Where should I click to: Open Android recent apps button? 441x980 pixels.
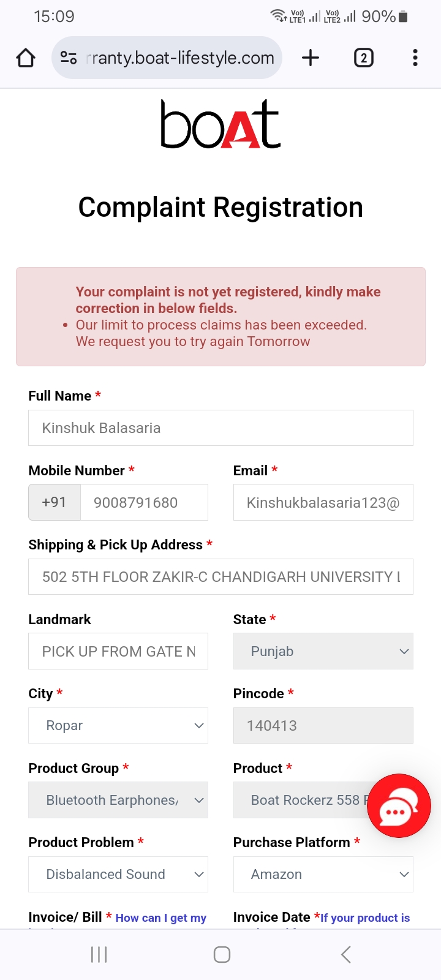click(99, 954)
